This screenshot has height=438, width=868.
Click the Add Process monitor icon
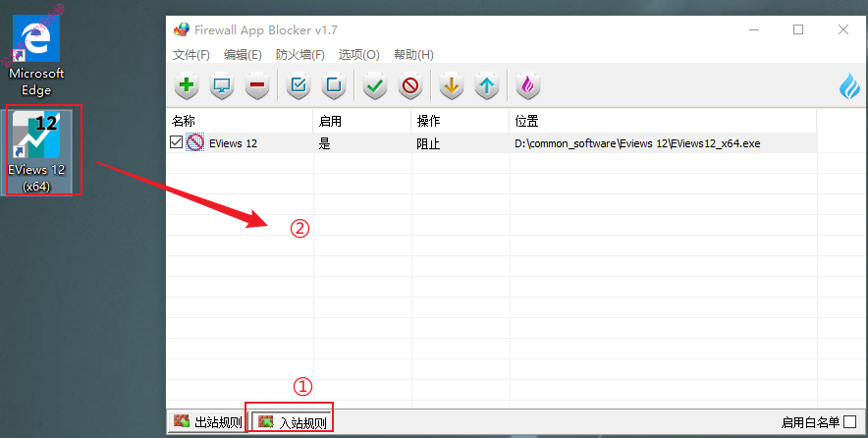[x=222, y=85]
